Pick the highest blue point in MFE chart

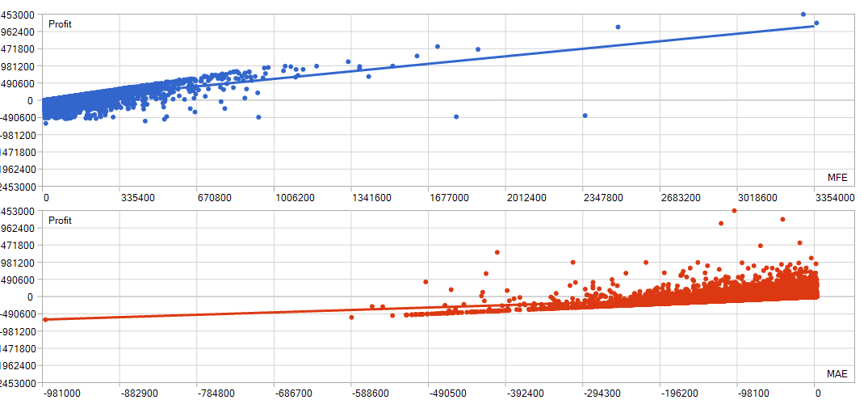pyautogui.click(x=803, y=14)
